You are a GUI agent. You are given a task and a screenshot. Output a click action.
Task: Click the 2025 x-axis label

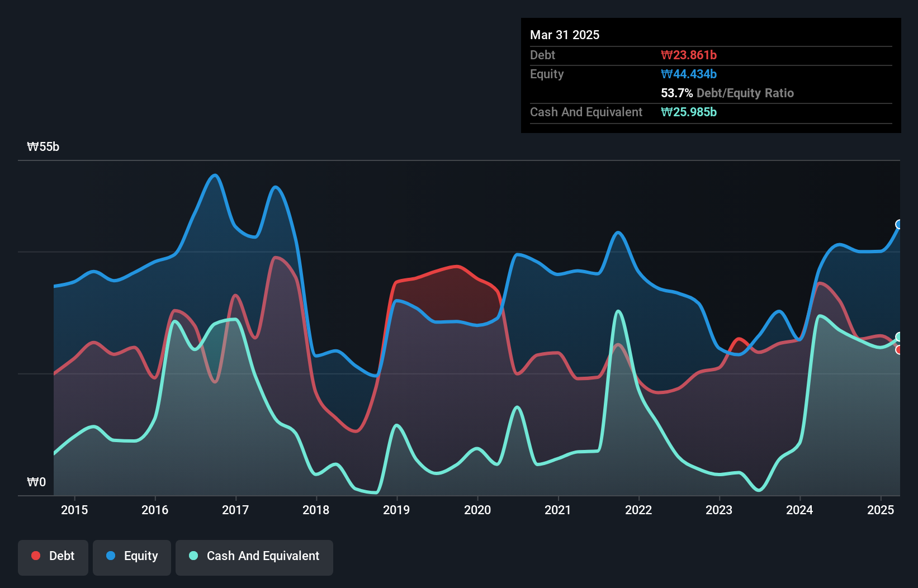tap(881, 510)
